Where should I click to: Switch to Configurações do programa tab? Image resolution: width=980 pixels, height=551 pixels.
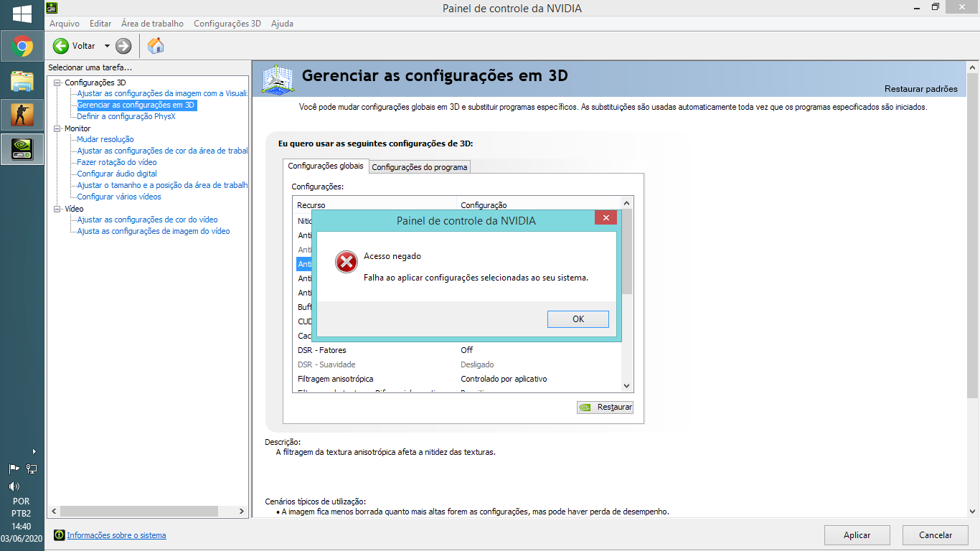tap(420, 167)
